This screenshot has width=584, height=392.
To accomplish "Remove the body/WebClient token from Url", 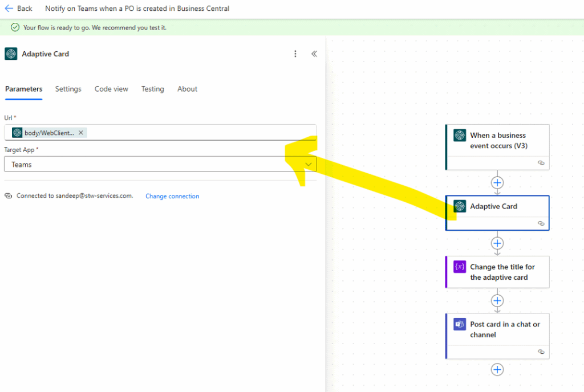I will (x=81, y=133).
